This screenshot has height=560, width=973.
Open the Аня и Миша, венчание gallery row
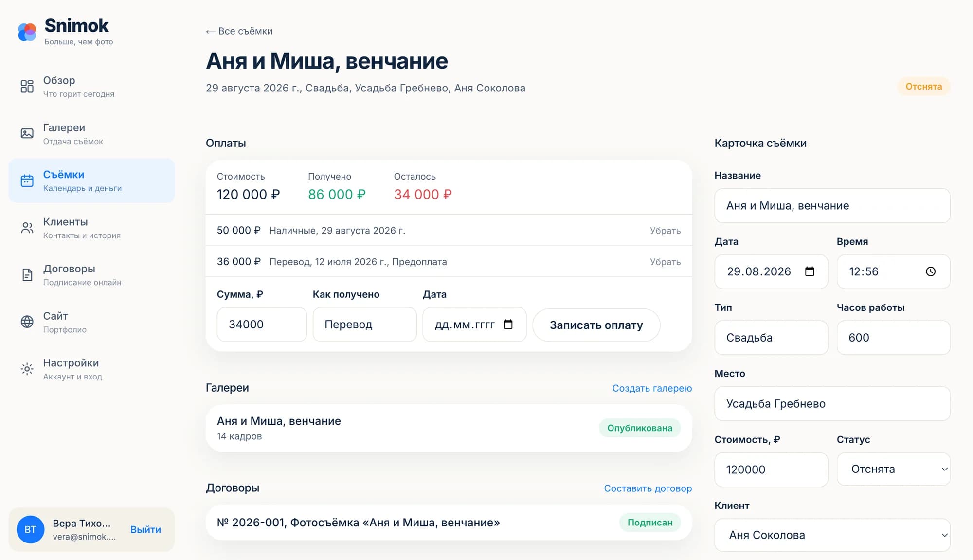449,428
